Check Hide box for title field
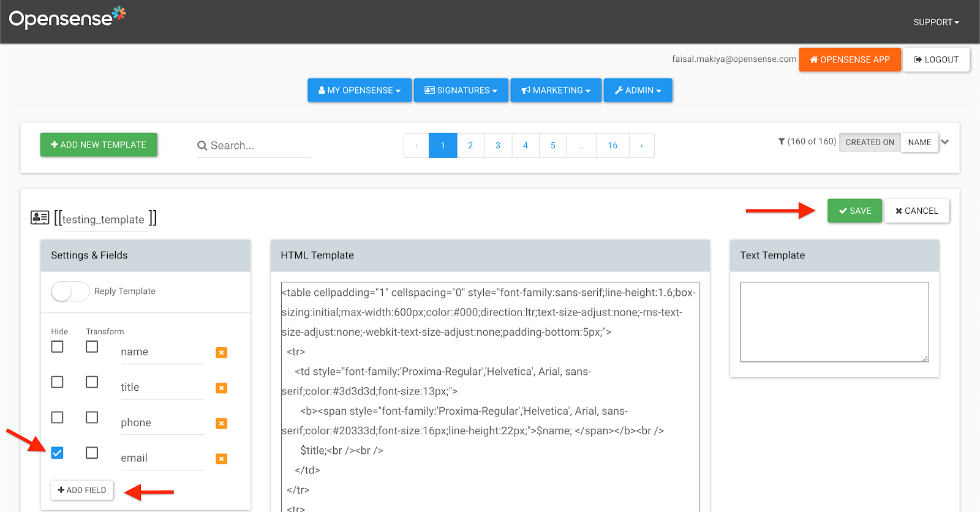 click(x=57, y=382)
